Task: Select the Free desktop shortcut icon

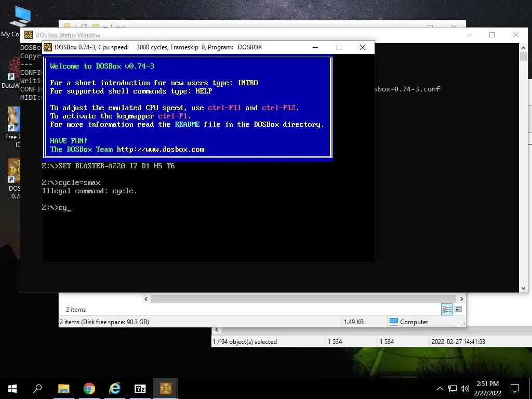Action: 14,126
